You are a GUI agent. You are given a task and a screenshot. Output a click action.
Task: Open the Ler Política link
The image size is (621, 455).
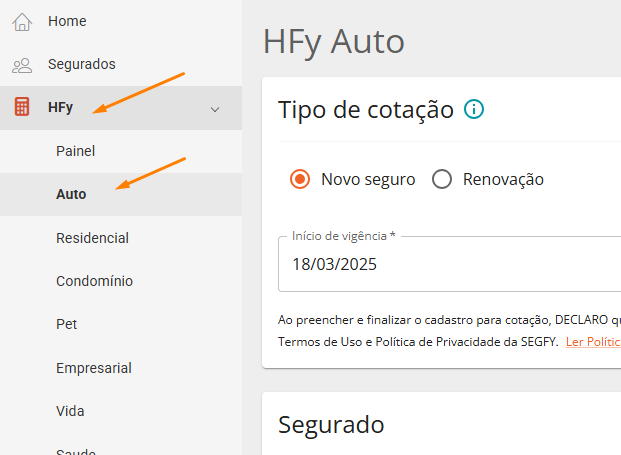pos(593,342)
